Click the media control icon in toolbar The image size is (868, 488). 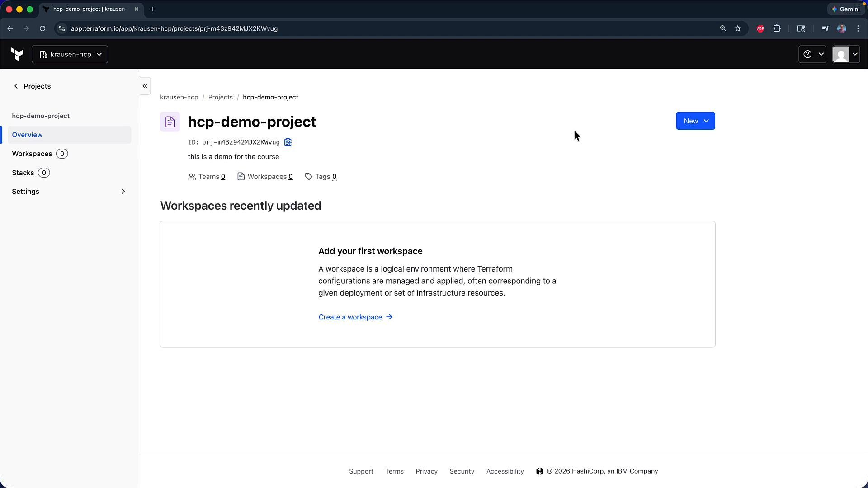825,28
